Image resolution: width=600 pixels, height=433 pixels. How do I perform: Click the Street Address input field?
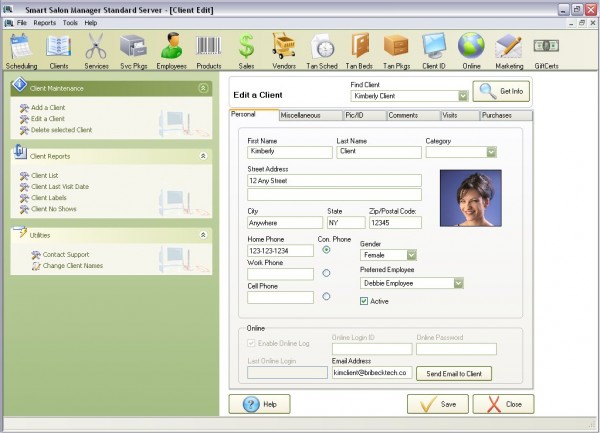pos(334,181)
